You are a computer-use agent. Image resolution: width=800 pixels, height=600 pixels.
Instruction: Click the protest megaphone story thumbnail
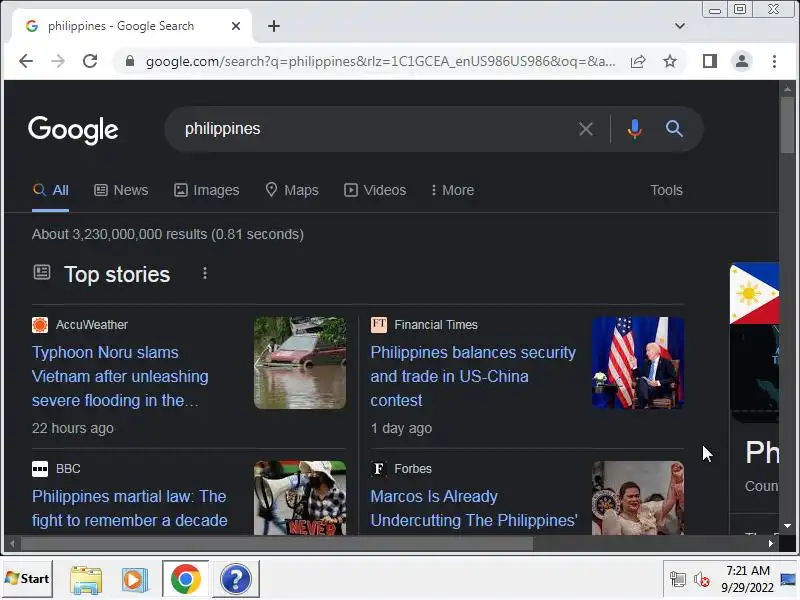pyautogui.click(x=300, y=498)
